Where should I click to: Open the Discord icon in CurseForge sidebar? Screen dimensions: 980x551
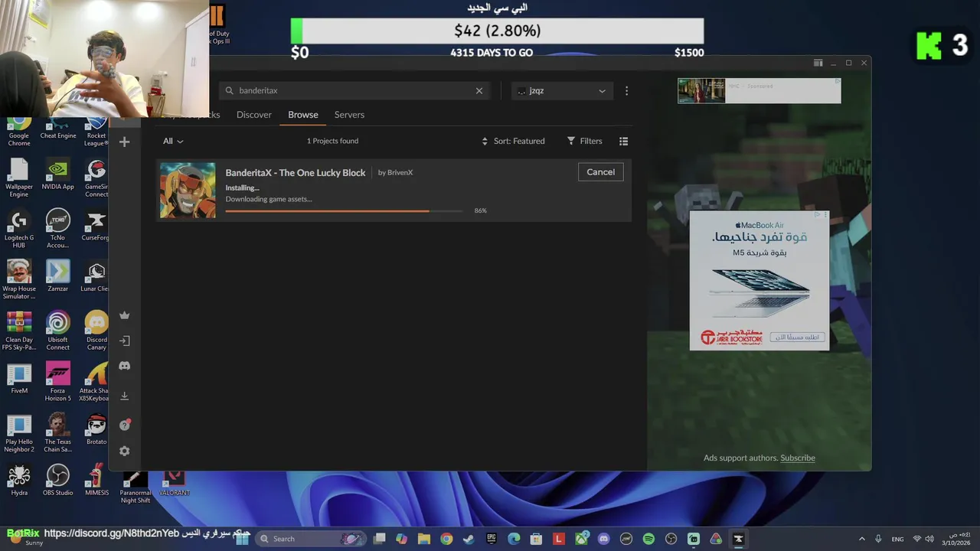click(124, 366)
